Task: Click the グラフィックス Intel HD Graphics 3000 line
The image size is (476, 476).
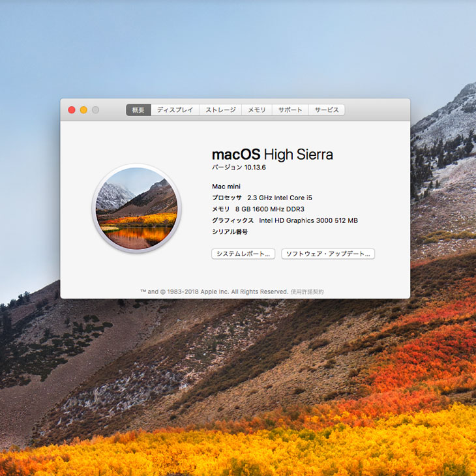Action: 284,220
